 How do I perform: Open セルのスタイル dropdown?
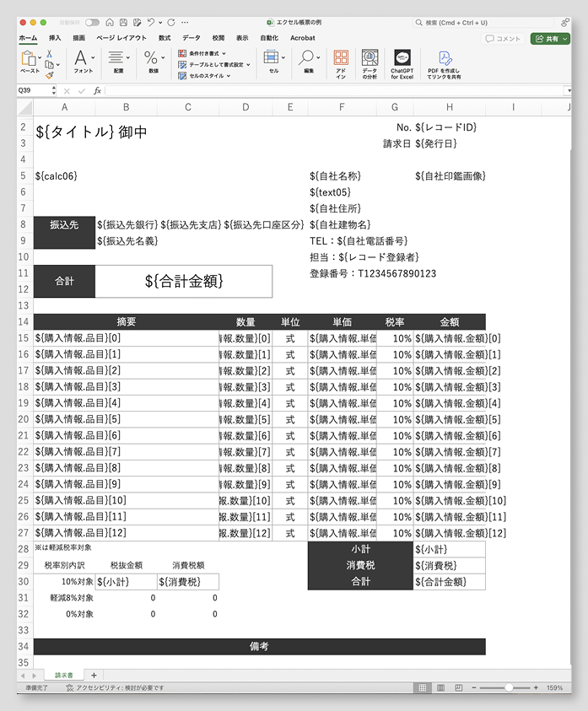pyautogui.click(x=204, y=76)
